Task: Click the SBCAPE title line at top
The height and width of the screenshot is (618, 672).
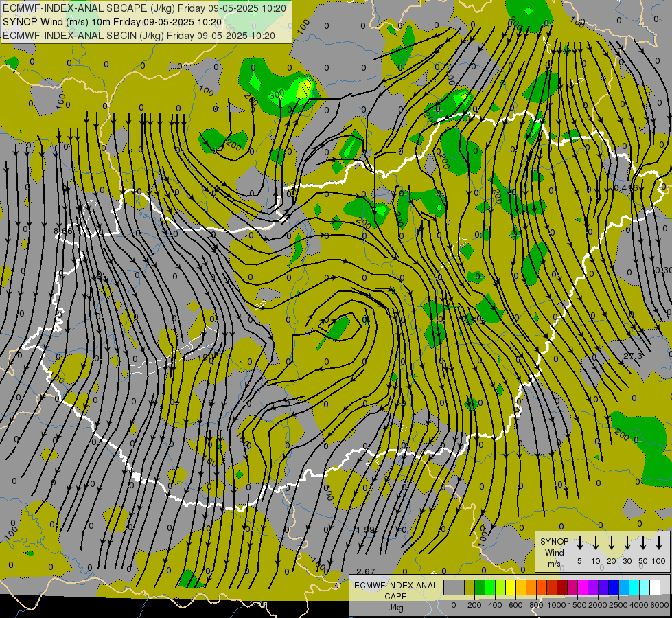Action: pos(144,8)
